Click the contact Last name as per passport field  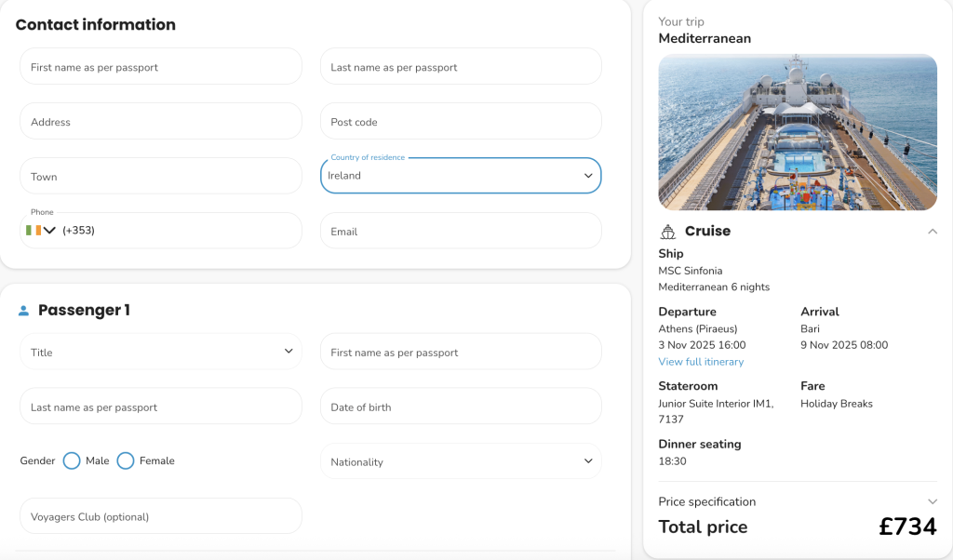461,67
